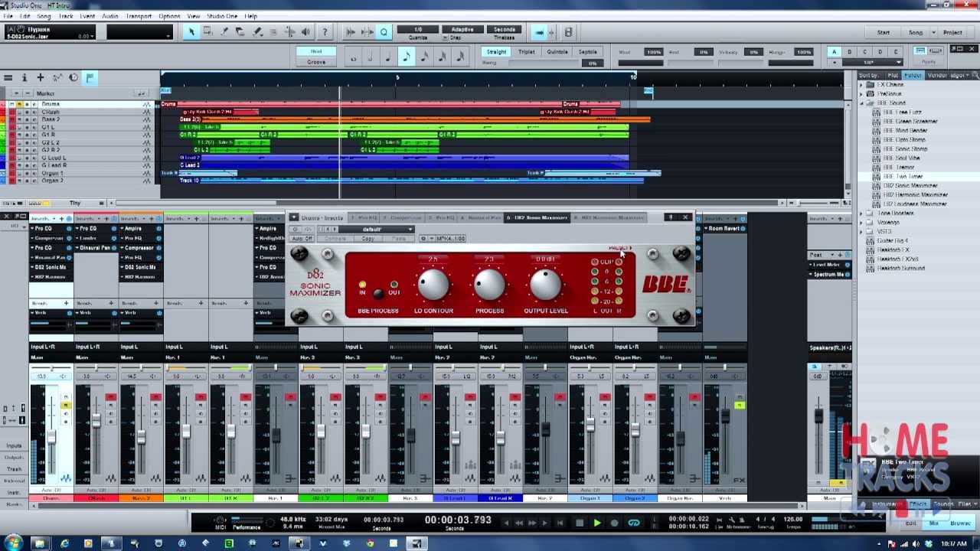The height and width of the screenshot is (551, 980).
Task: Open the File menu
Action: tap(8, 16)
